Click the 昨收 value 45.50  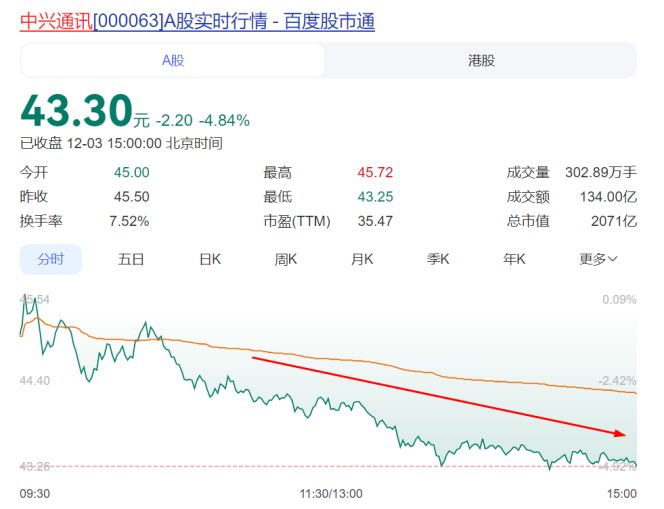pyautogui.click(x=131, y=196)
